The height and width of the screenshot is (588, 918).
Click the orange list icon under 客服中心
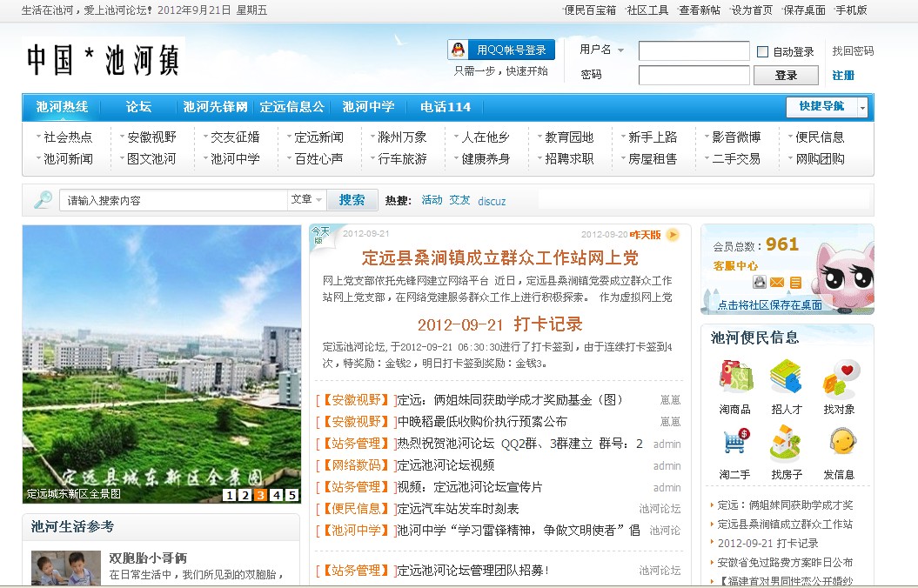[795, 283]
